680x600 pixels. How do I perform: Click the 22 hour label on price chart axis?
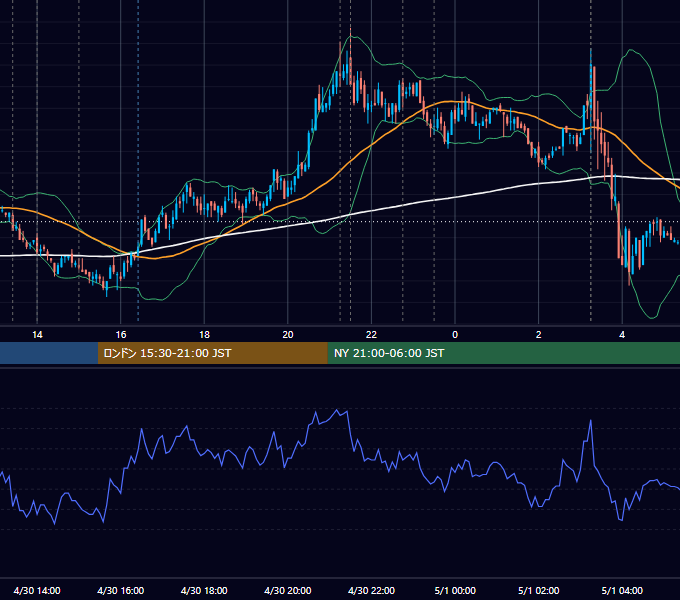point(371,335)
